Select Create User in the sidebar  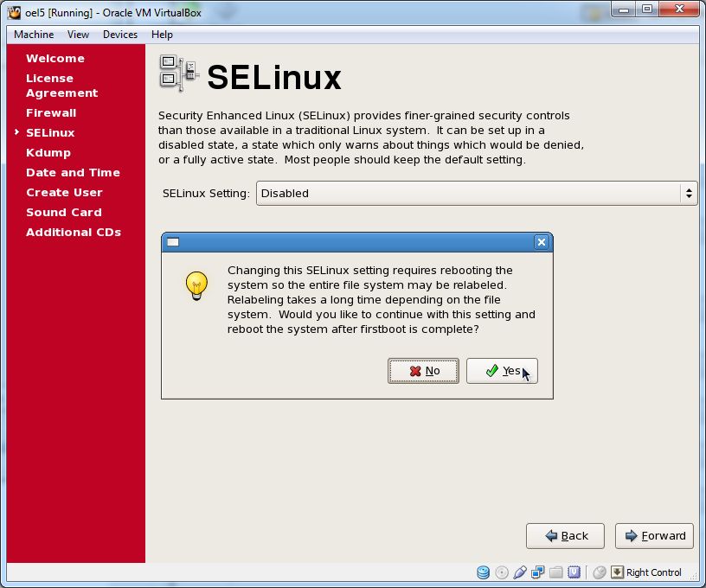click(x=64, y=193)
